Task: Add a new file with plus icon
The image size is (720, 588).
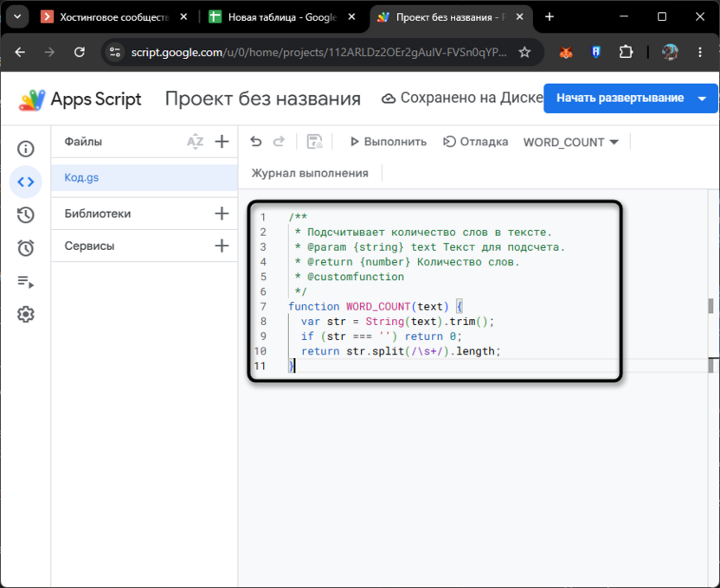Action: 222,142
